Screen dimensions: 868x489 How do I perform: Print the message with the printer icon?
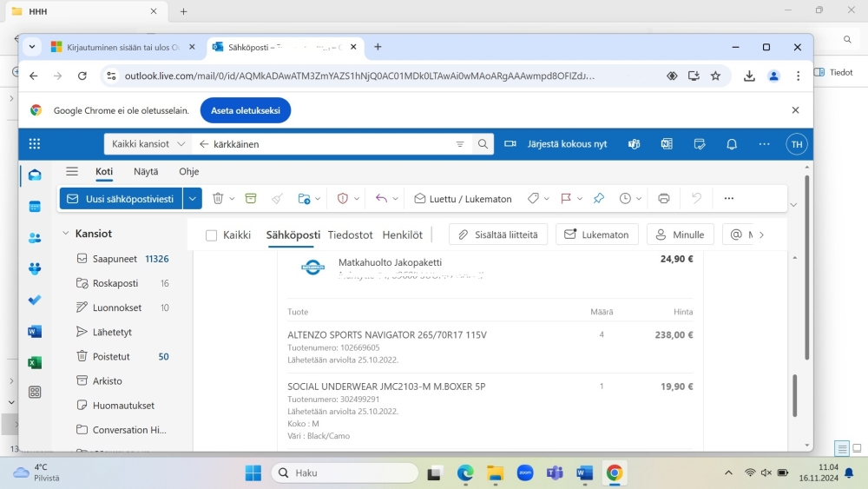664,198
